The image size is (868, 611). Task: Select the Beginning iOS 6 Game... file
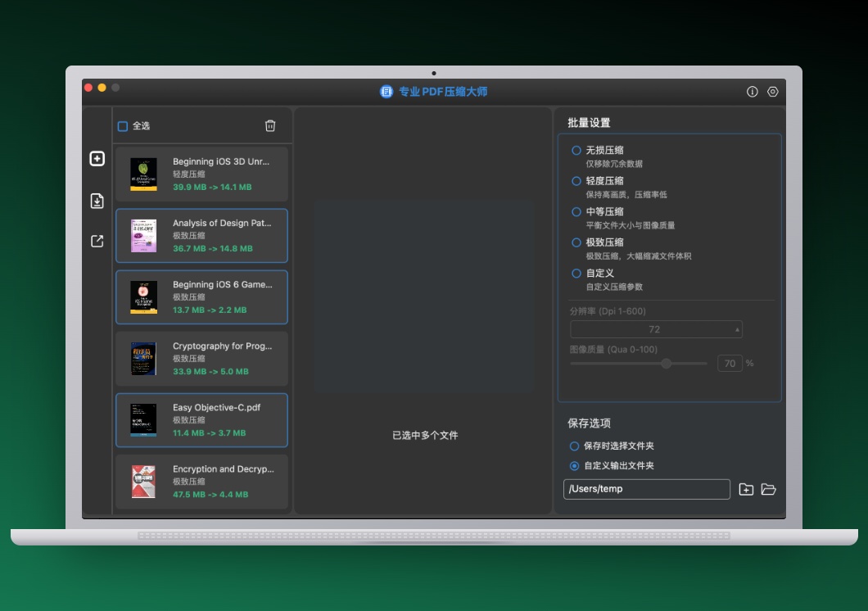[201, 297]
